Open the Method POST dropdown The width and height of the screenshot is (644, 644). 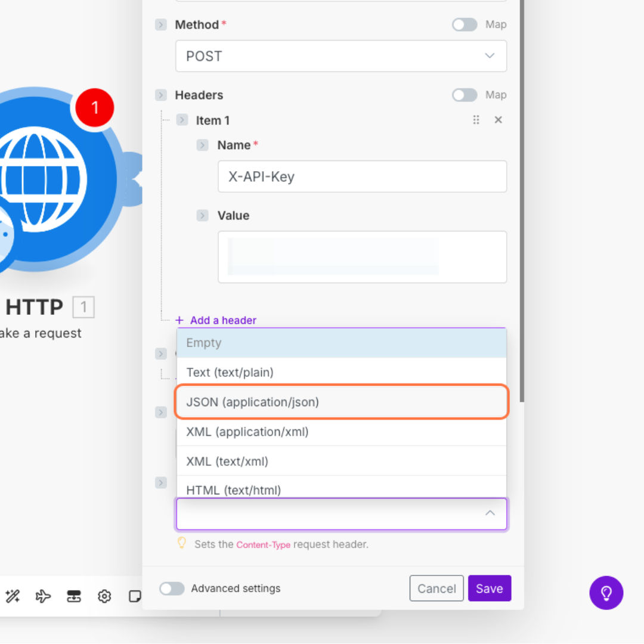341,56
